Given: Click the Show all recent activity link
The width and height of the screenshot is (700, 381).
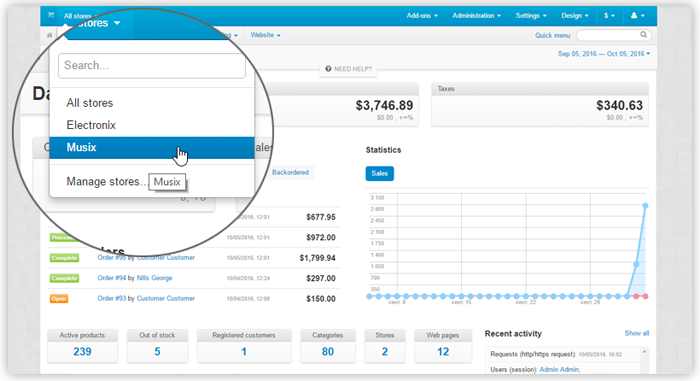Looking at the screenshot, I should click(637, 333).
